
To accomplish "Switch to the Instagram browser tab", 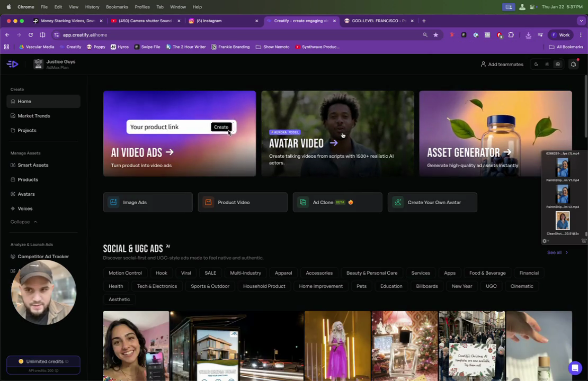I will point(224,21).
